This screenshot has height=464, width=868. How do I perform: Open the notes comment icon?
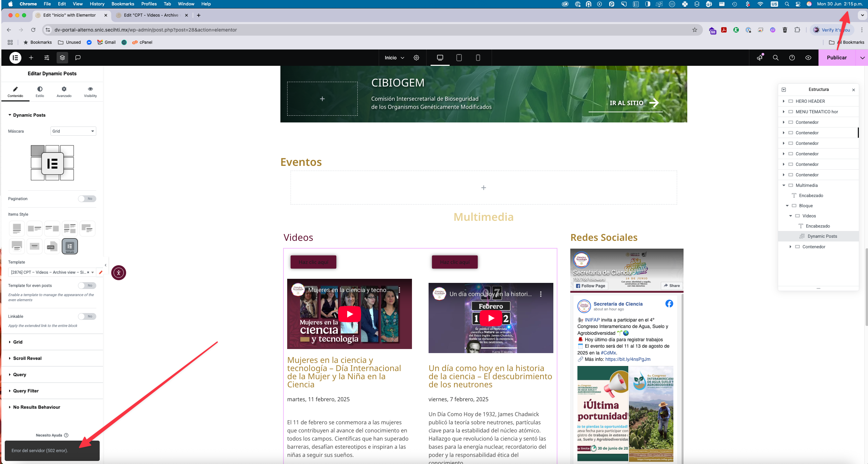tap(78, 58)
